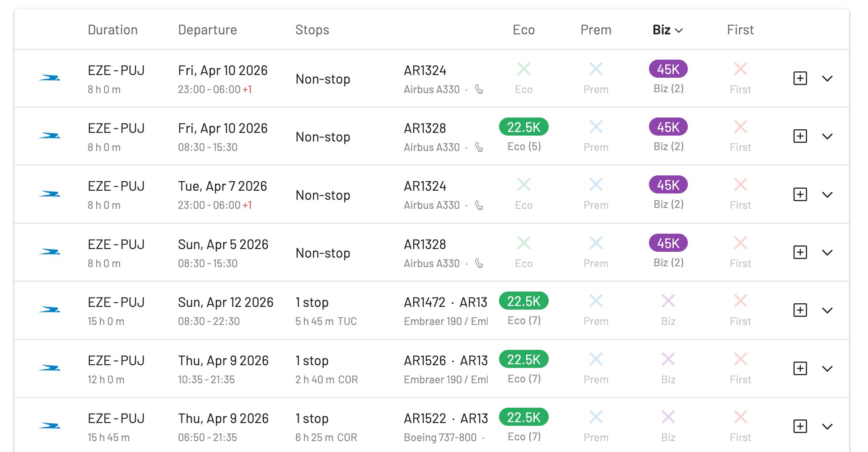Image resolution: width=868 pixels, height=452 pixels.
Task: Select the 22.5K Eco fare on the Sun Apr 12 flight
Action: point(523,301)
